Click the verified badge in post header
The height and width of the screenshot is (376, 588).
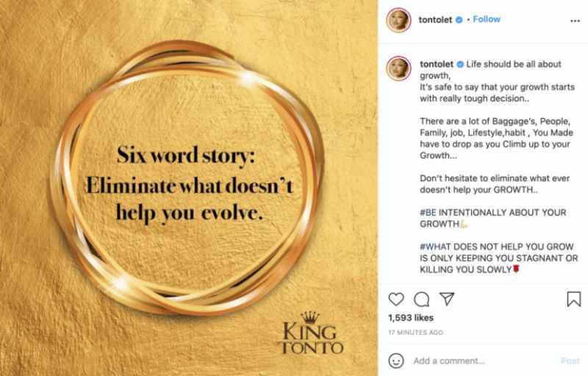(x=458, y=21)
